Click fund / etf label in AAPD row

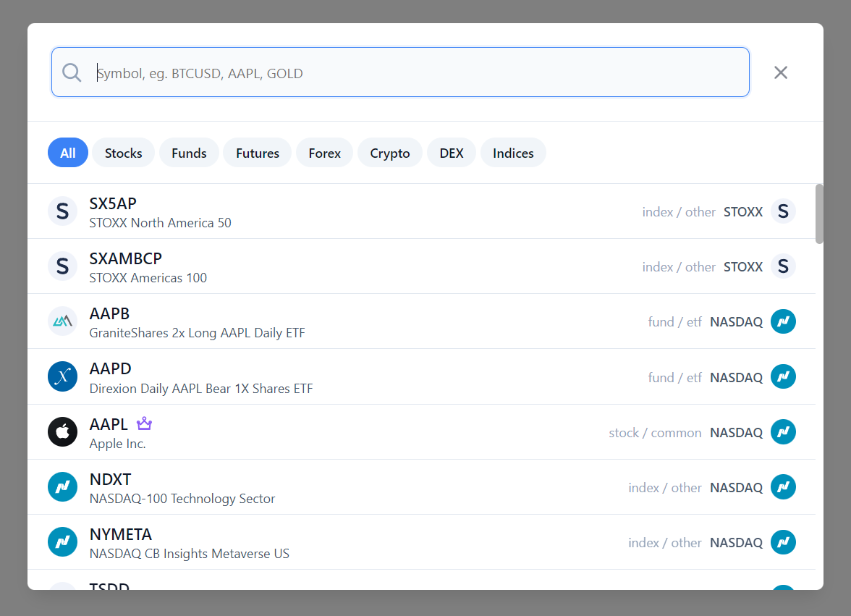pyautogui.click(x=674, y=377)
